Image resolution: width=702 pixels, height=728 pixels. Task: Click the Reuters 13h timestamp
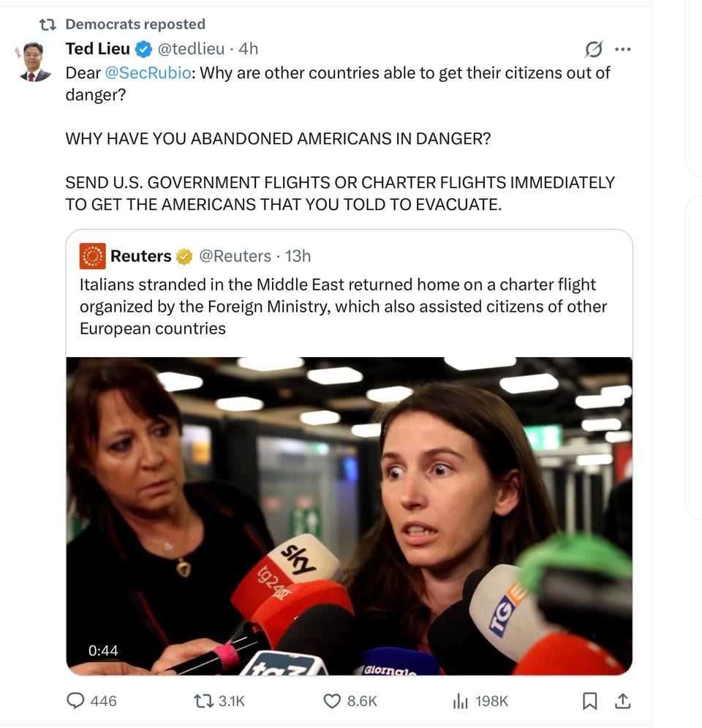tap(298, 256)
